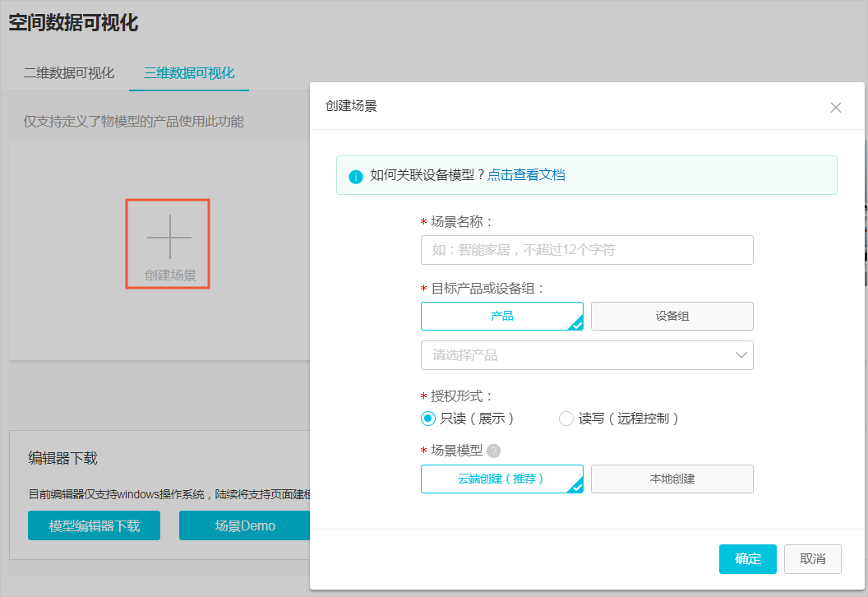This screenshot has height=597, width=868.
Task: Click the 确定 button
Action: [x=747, y=559]
